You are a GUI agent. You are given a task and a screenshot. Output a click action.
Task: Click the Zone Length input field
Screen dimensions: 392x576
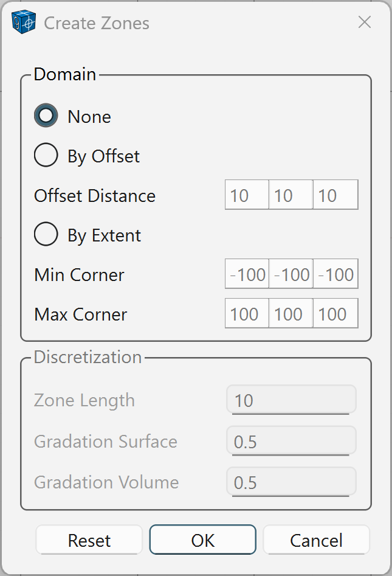point(291,400)
